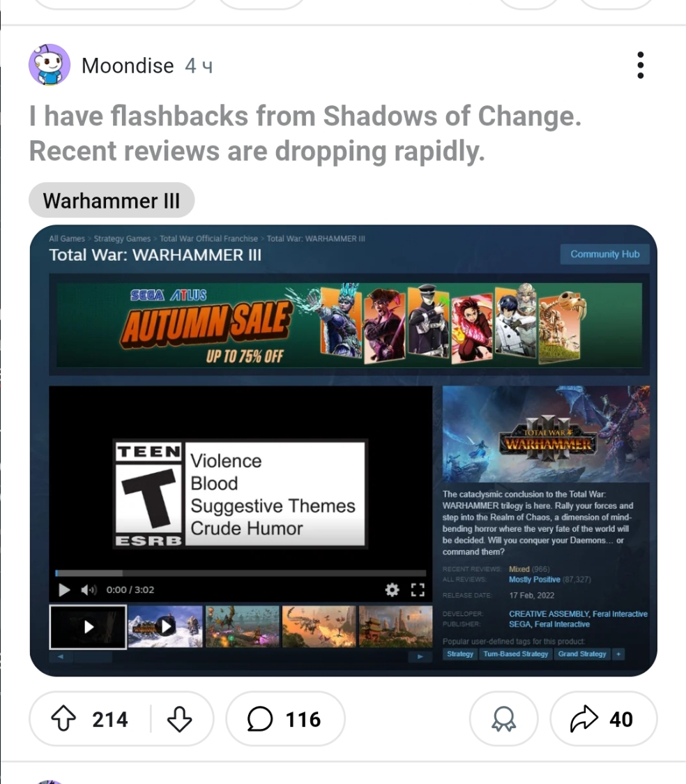Screen dimensions: 686x784
Task: Select the Turn-Based Strategy tag
Action: 516,654
